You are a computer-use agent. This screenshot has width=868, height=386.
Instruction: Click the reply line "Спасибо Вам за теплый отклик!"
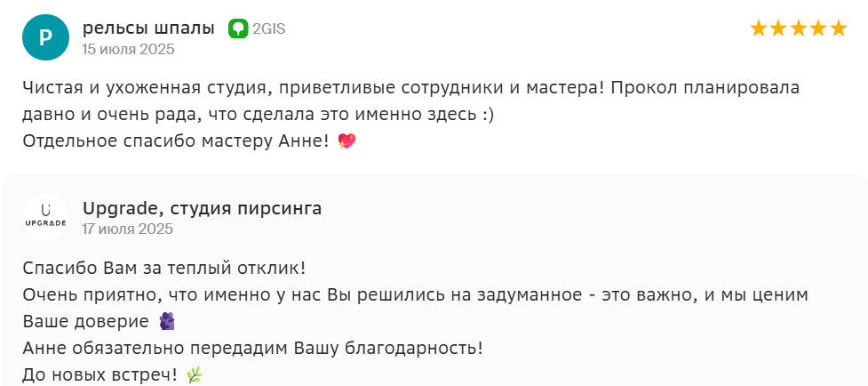tap(163, 269)
